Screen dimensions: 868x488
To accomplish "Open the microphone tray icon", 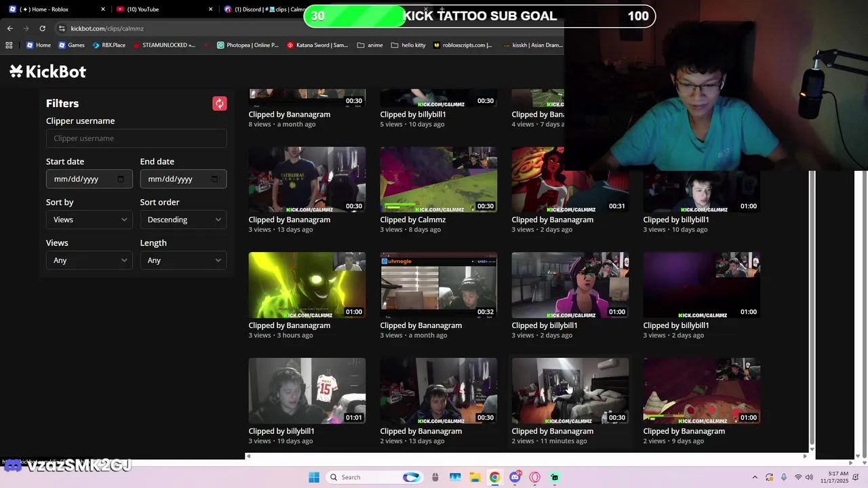I will tap(784, 477).
